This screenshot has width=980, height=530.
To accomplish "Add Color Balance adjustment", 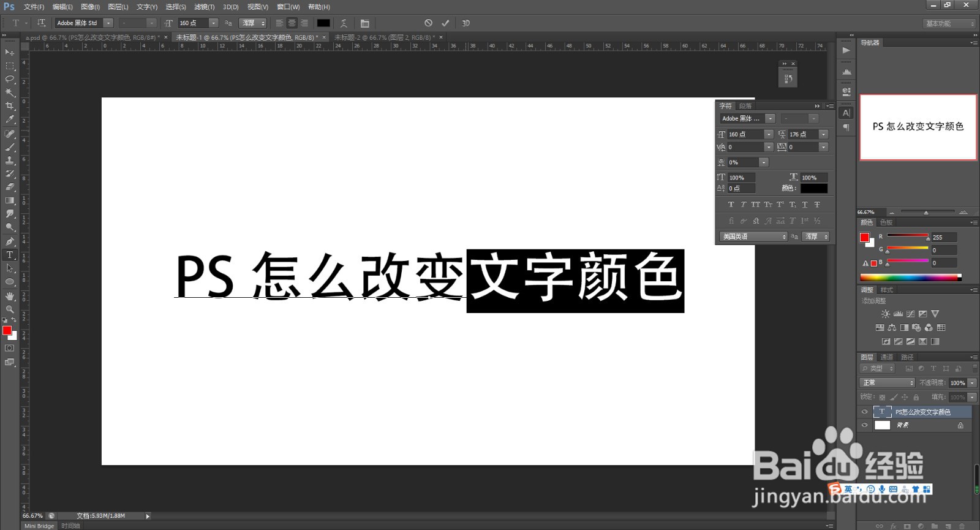I will (892, 327).
